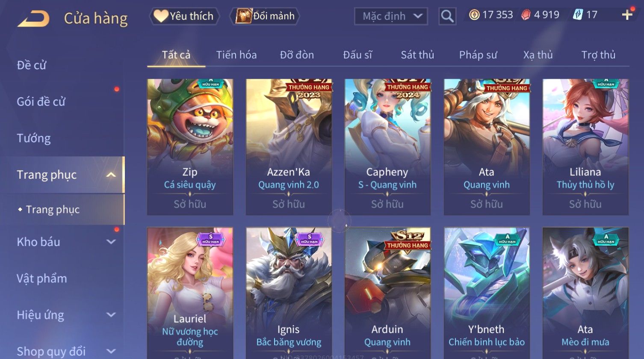Tap the golden back arrow icon
The image size is (644, 359).
click(x=33, y=19)
